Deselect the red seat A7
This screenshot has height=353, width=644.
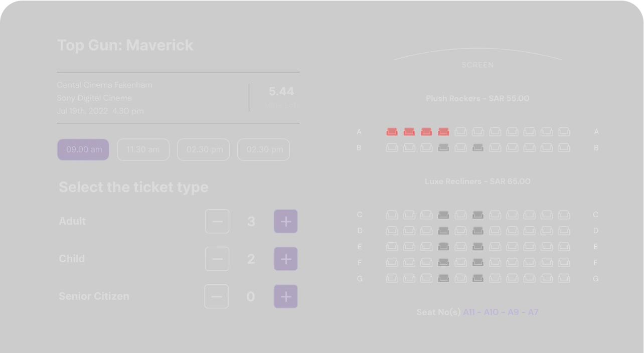[x=443, y=131]
